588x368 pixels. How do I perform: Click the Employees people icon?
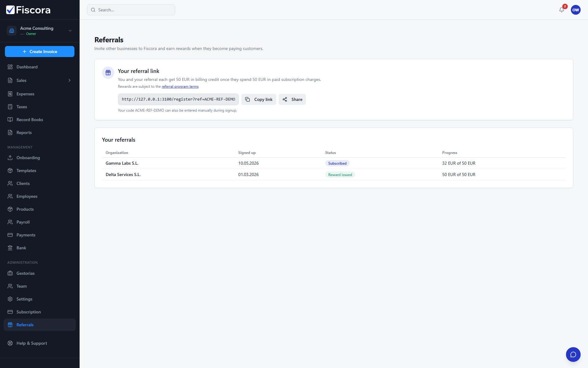(x=10, y=196)
